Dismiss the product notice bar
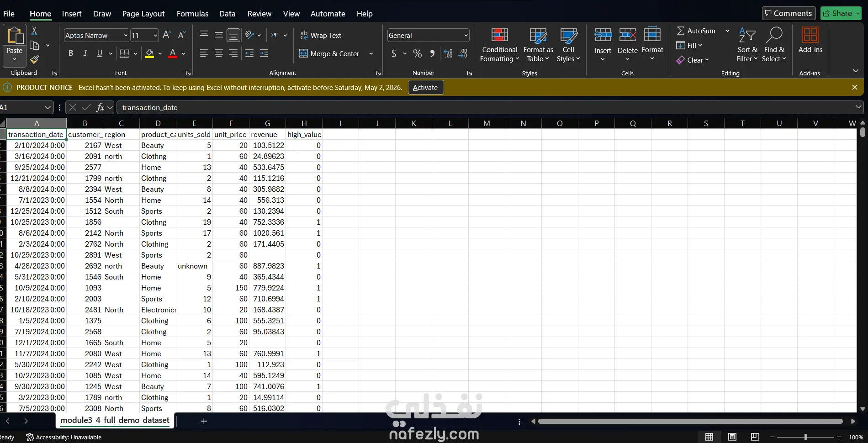 [x=855, y=87]
